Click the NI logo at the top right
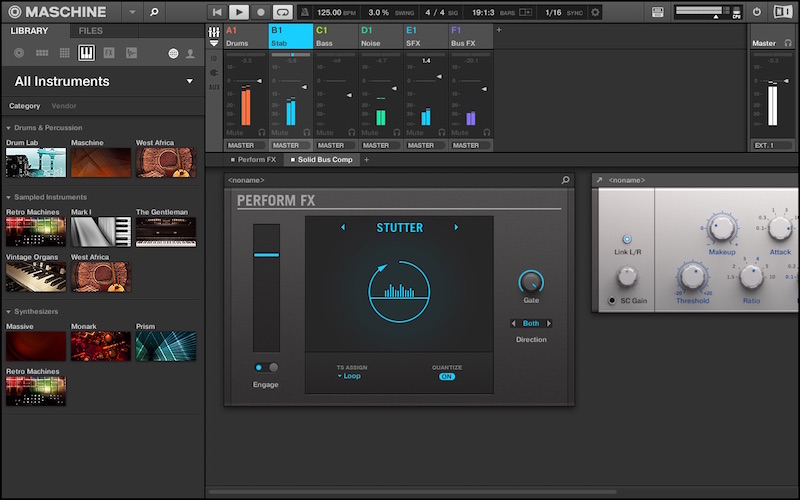The width and height of the screenshot is (800, 500). pos(783,12)
